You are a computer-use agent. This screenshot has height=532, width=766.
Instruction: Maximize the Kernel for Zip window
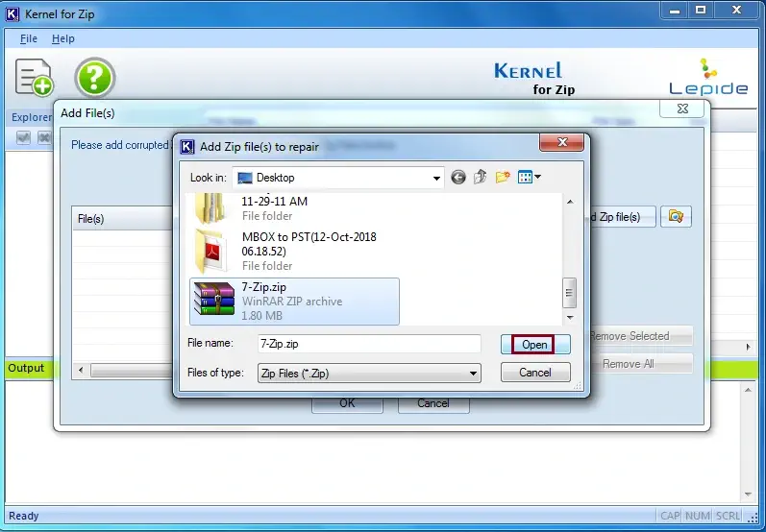pos(701,11)
